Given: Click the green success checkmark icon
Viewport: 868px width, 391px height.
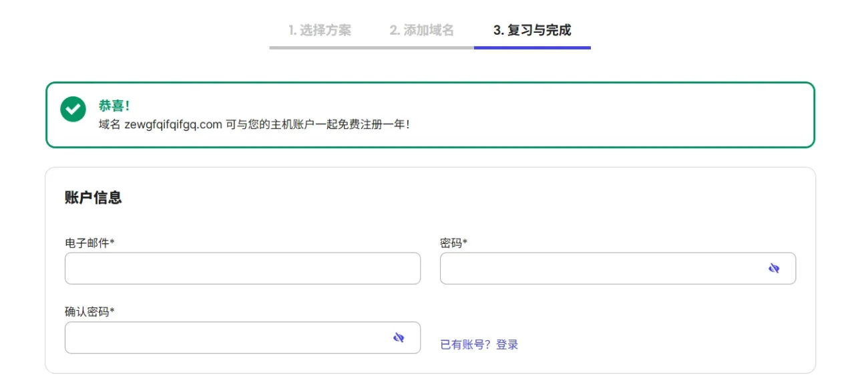Looking at the screenshot, I should pyautogui.click(x=73, y=109).
